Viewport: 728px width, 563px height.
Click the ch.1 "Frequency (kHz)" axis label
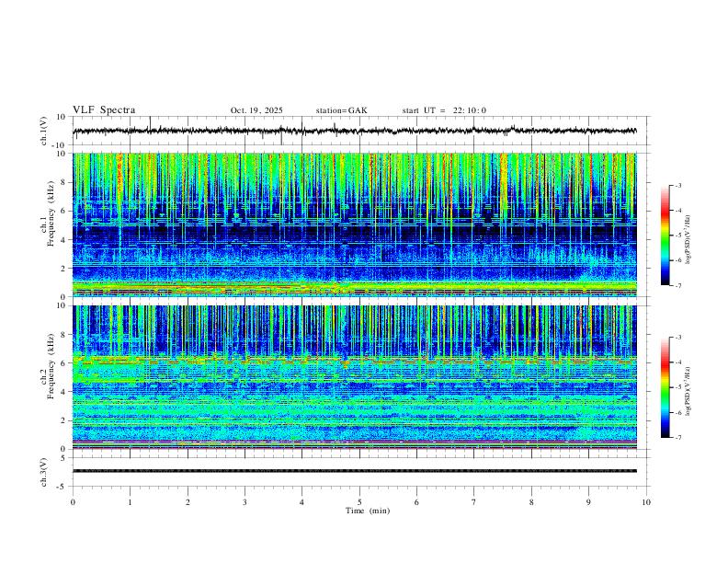(x=51, y=213)
